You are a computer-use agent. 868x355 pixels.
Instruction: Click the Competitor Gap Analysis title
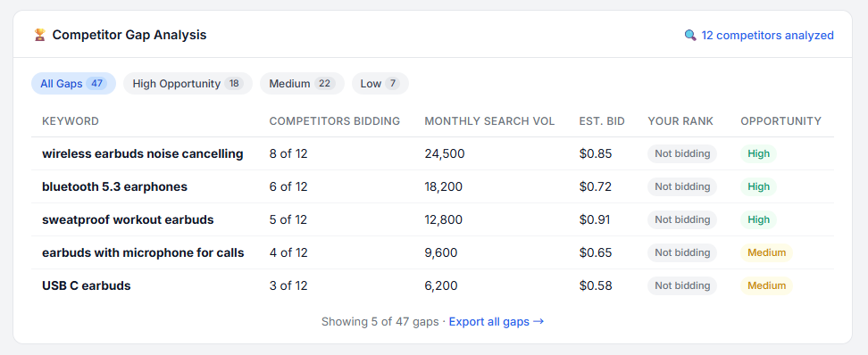(129, 36)
